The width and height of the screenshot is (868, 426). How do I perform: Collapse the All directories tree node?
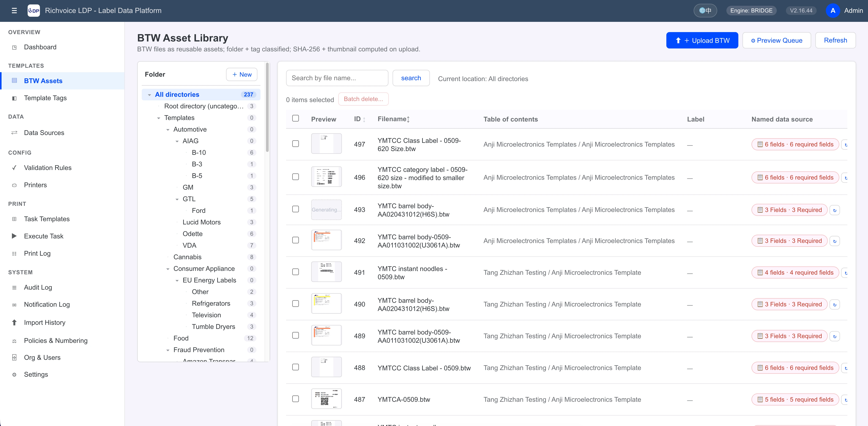point(149,95)
